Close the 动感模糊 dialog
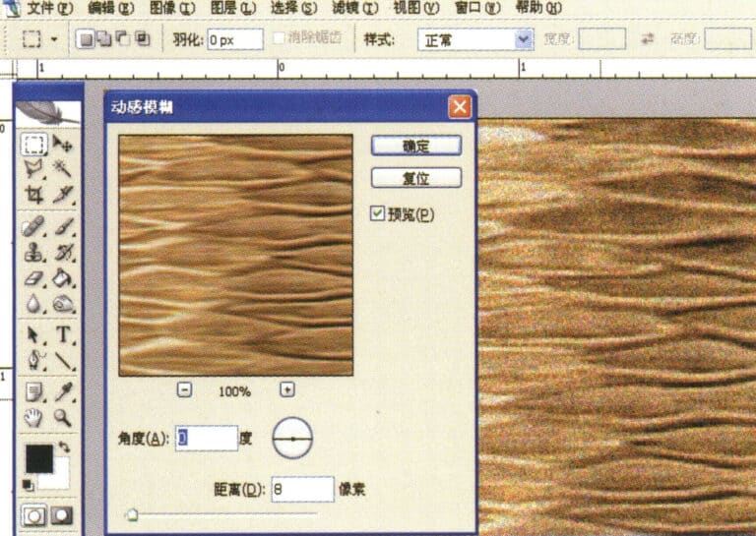 460,106
